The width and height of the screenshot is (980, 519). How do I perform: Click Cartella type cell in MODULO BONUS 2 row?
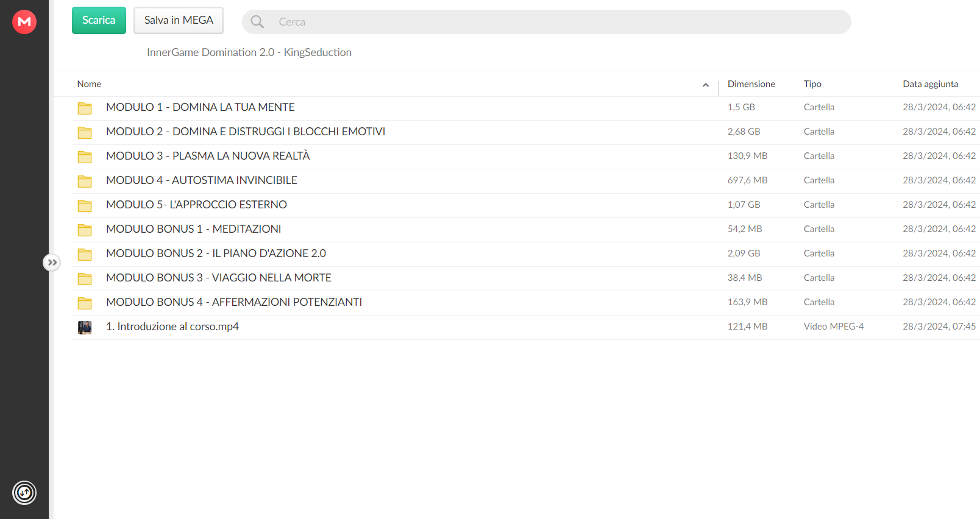(819, 253)
